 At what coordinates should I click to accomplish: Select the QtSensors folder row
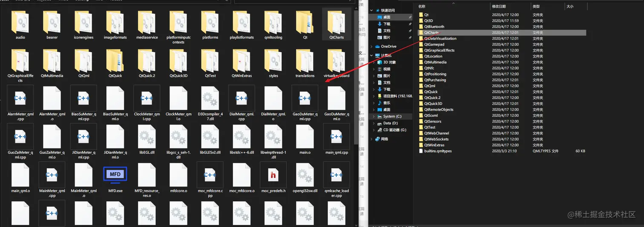click(502, 121)
